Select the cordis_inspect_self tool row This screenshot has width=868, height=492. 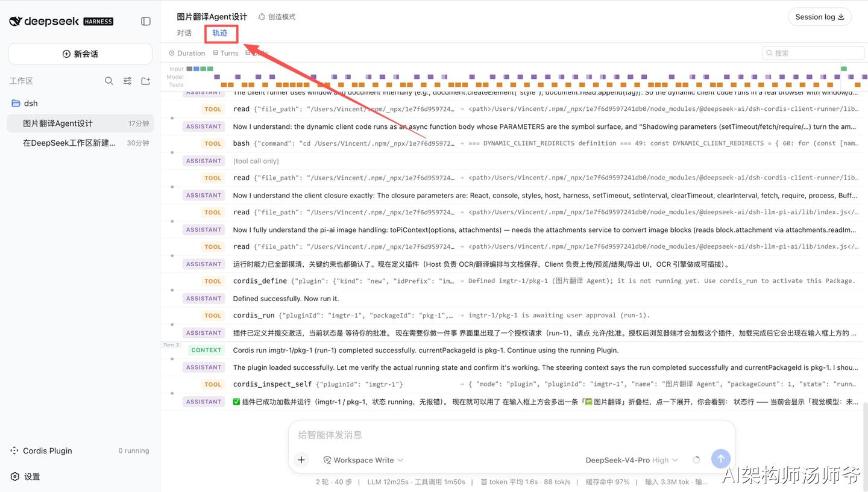pos(512,384)
